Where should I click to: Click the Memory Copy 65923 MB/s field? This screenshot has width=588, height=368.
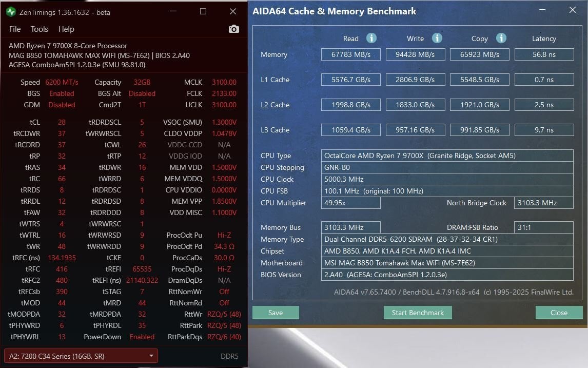(x=480, y=54)
